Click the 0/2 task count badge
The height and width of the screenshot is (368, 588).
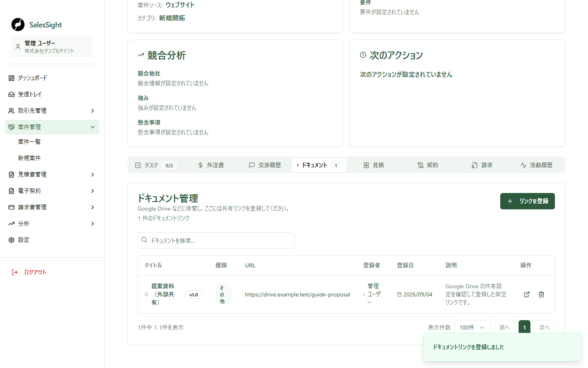pyautogui.click(x=169, y=166)
